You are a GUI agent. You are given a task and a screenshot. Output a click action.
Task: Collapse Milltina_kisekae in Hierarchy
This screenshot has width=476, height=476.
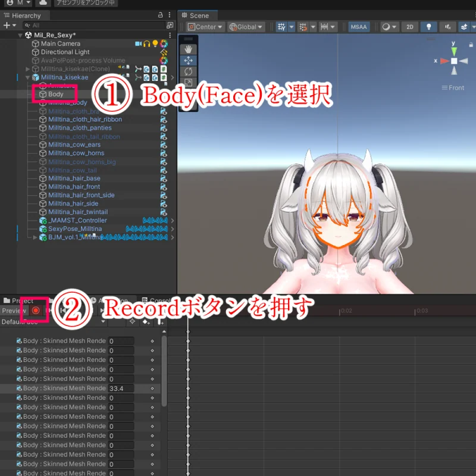coord(27,77)
